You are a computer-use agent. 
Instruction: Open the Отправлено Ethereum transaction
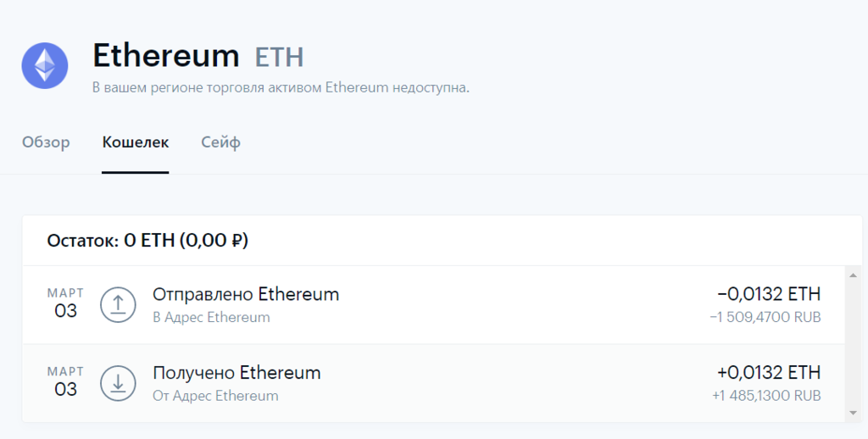[x=246, y=295]
